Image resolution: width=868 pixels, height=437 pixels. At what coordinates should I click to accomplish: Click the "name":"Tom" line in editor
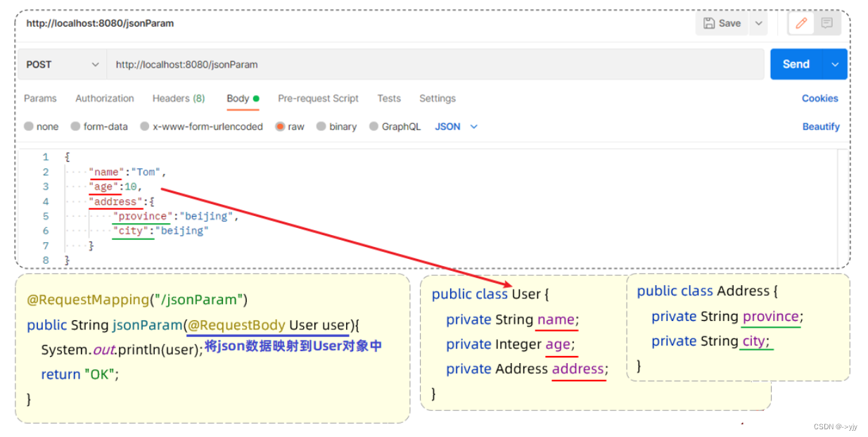(127, 172)
